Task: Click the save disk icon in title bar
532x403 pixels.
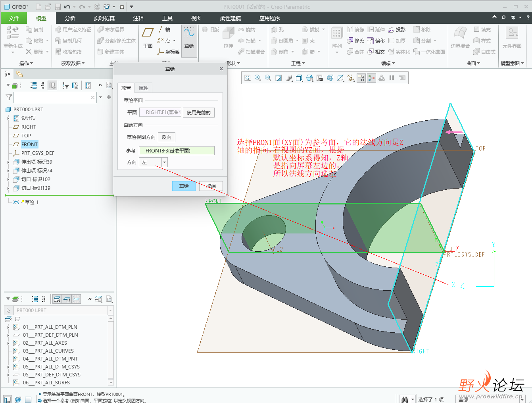Action: coord(58,7)
